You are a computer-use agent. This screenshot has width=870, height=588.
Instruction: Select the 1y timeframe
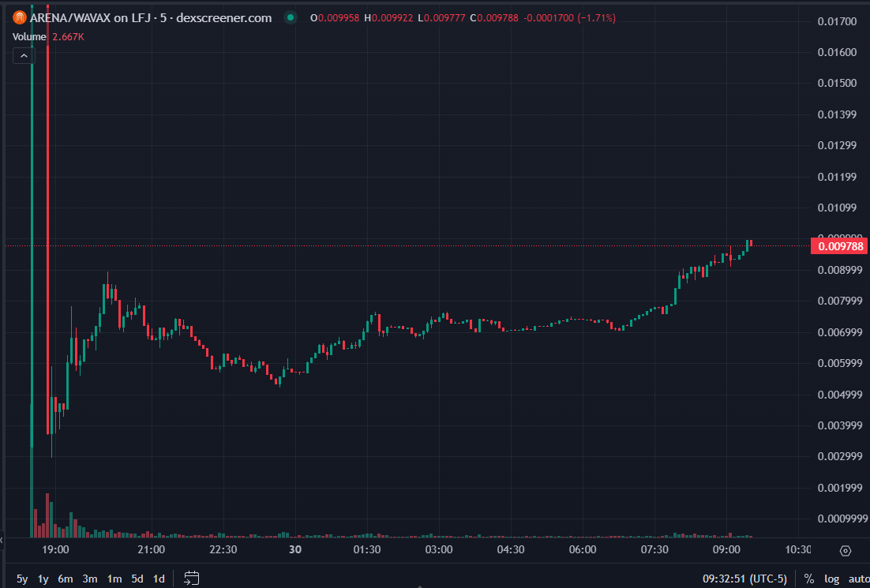(x=43, y=579)
